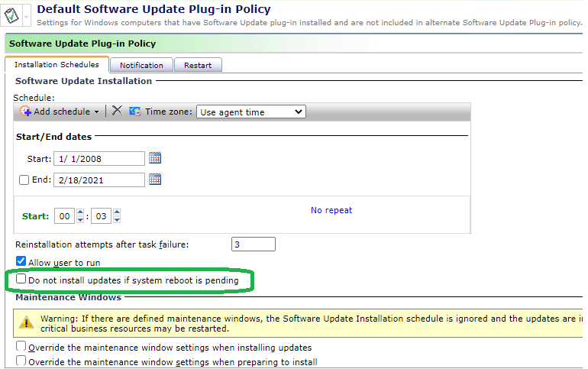Check Do not install updates if reboot pending
588x369 pixels.
coord(21,280)
